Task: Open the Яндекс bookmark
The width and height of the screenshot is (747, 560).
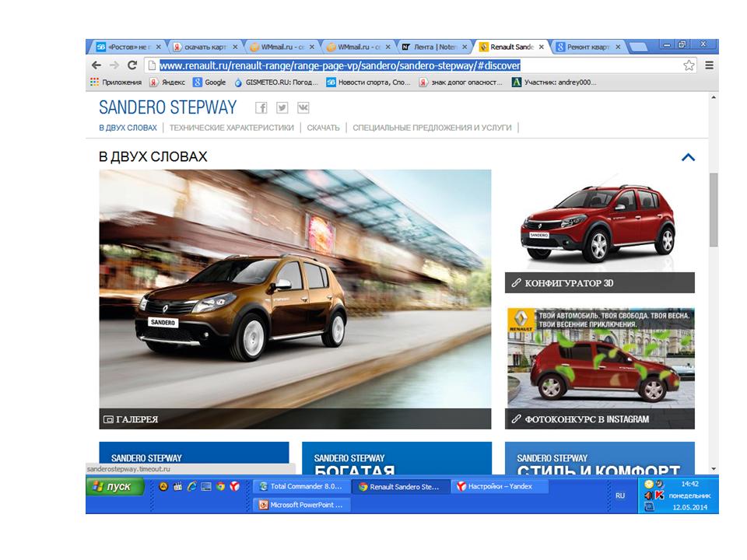Action: pyautogui.click(x=167, y=82)
